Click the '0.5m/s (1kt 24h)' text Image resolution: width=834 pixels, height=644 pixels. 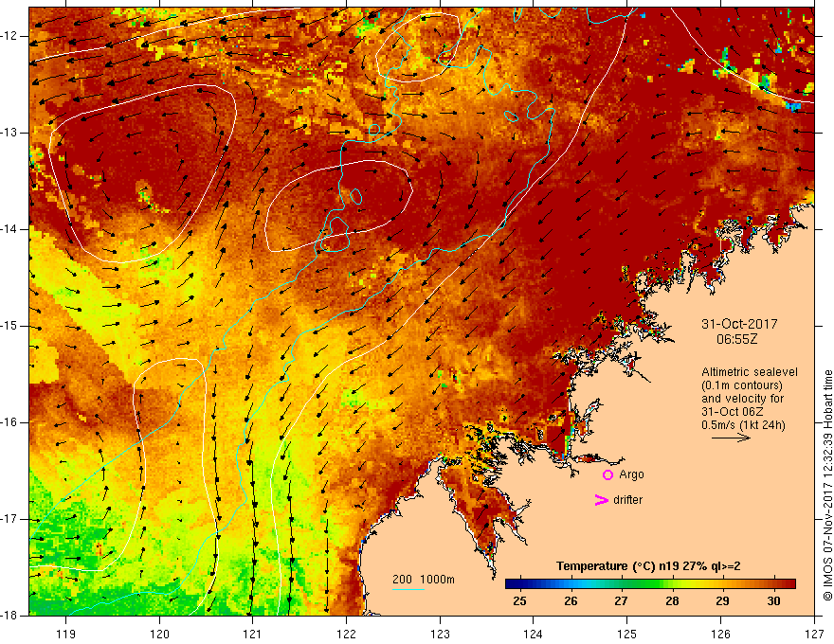743,425
